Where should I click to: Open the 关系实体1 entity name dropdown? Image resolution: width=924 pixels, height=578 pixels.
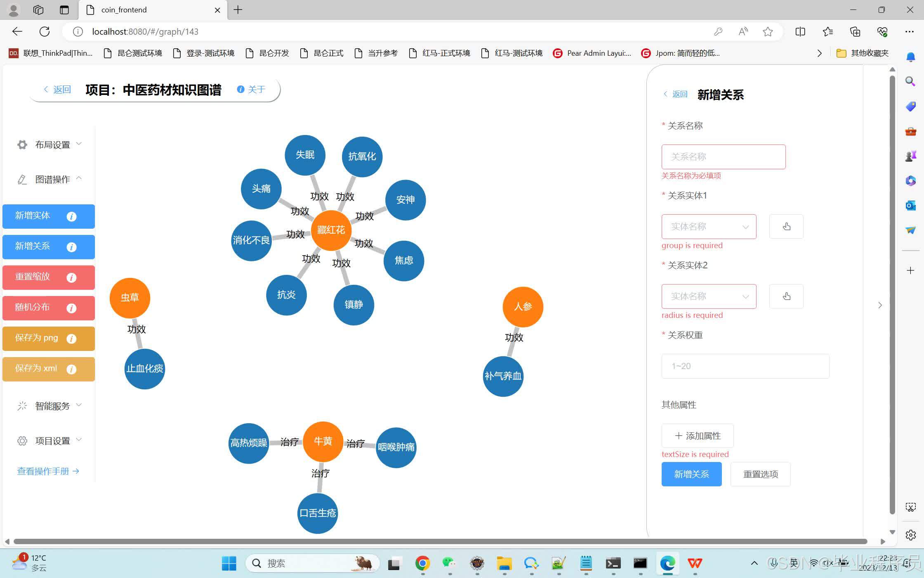[x=709, y=226]
